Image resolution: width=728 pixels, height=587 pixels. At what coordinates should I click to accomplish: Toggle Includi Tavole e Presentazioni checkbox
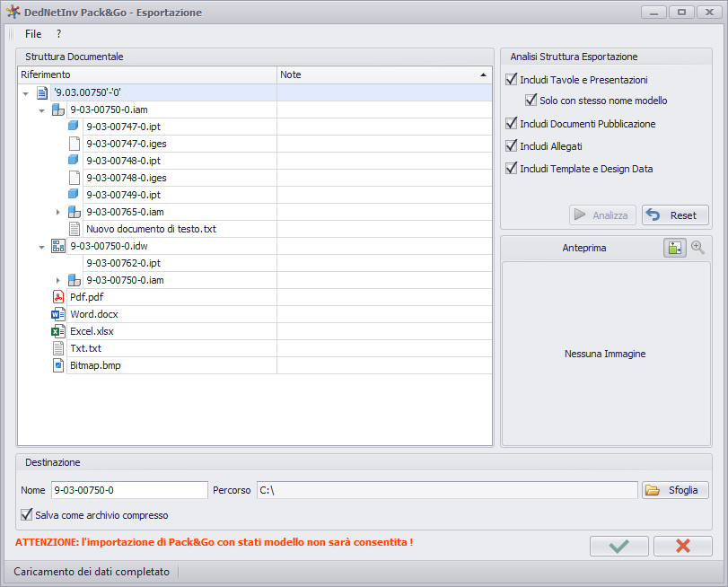pyautogui.click(x=511, y=79)
